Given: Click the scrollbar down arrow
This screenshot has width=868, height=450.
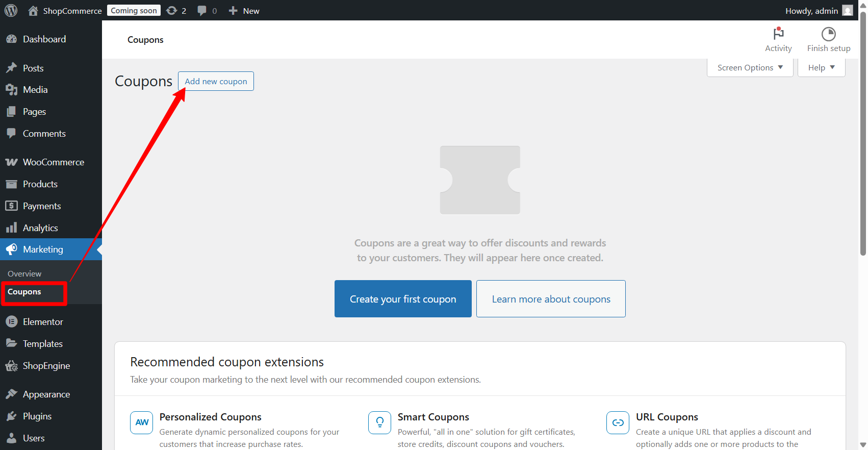Looking at the screenshot, I should point(863,445).
